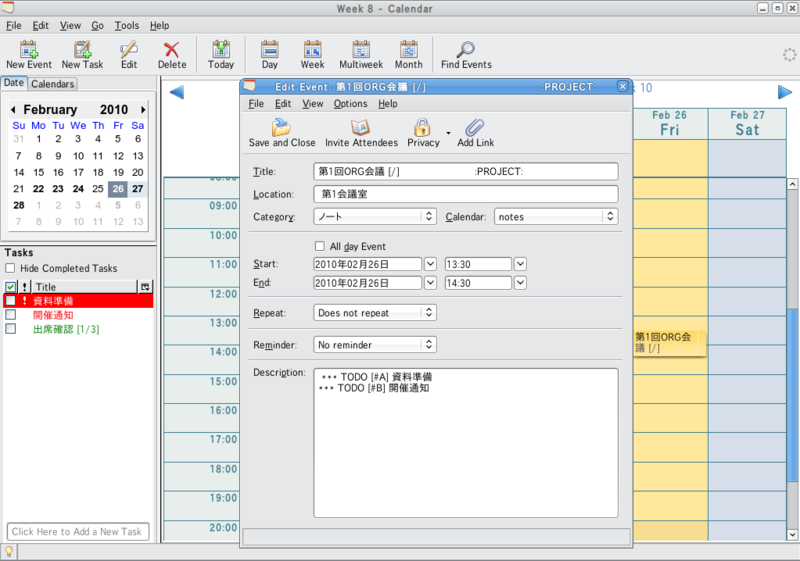Open the Category dropdown

tap(374, 217)
